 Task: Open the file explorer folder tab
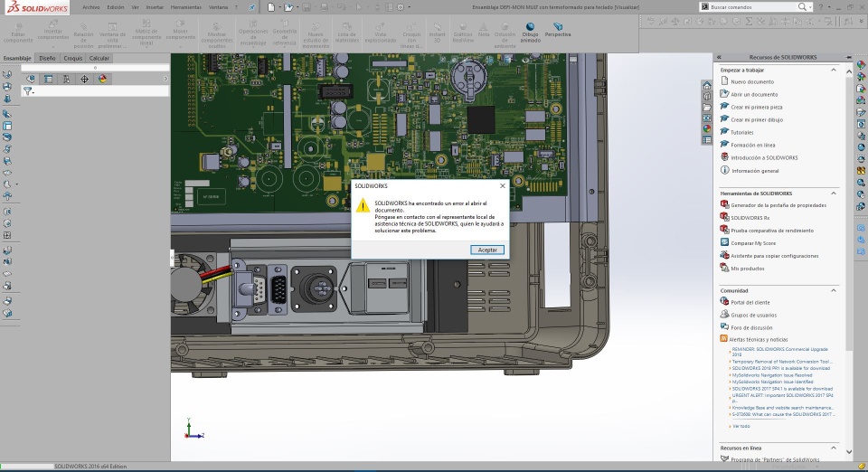pyautogui.click(x=707, y=108)
